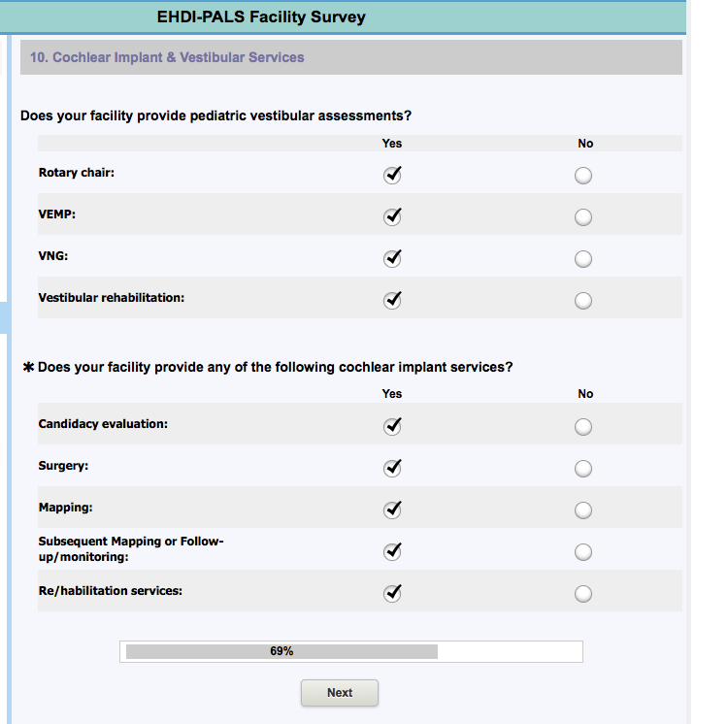Image resolution: width=728 pixels, height=724 pixels.
Task: Select No for Rotary chair
Action: tap(583, 176)
